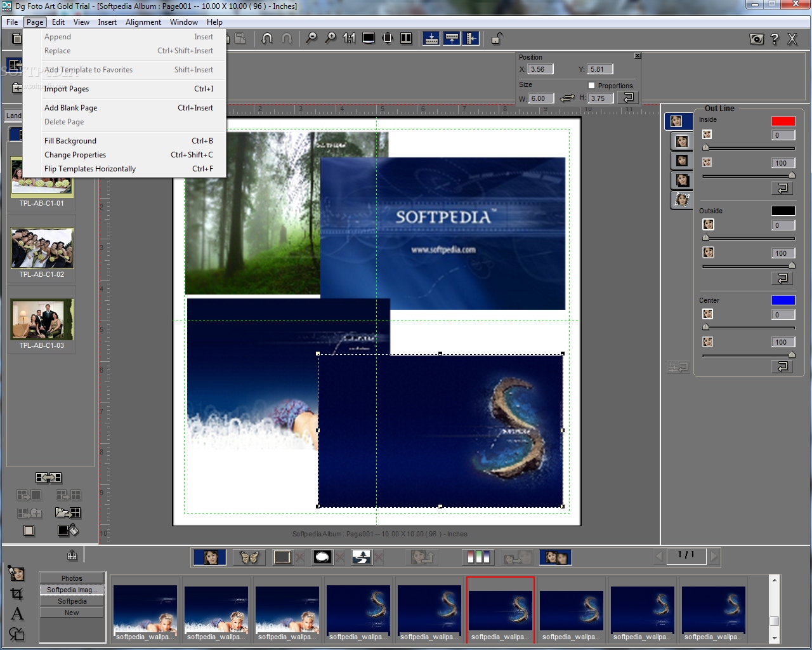Click the zoom in magnifier icon
The width and height of the screenshot is (812, 650).
[331, 39]
